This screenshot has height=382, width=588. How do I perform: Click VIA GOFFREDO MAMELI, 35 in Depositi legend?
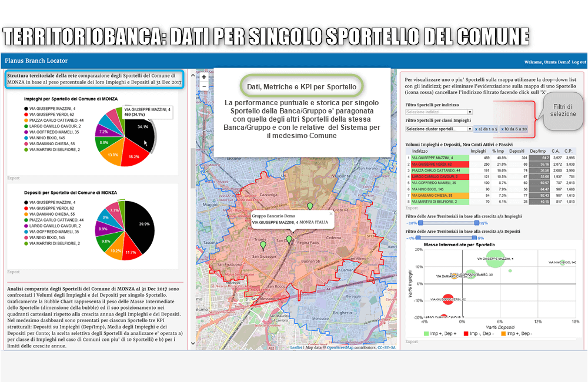click(51, 232)
